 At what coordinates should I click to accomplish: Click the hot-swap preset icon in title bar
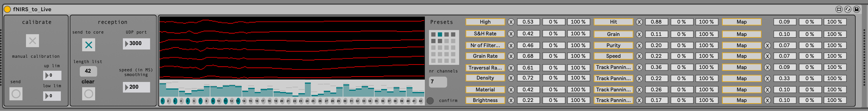847,9
